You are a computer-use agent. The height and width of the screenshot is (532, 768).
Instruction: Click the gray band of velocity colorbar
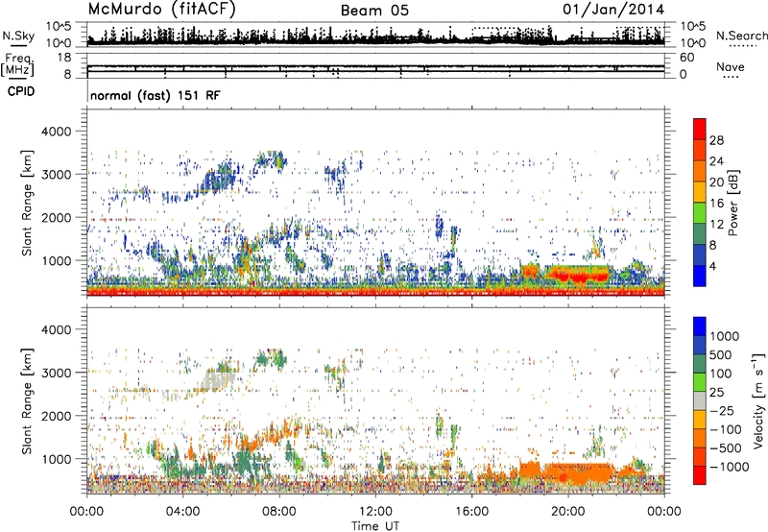[700, 400]
